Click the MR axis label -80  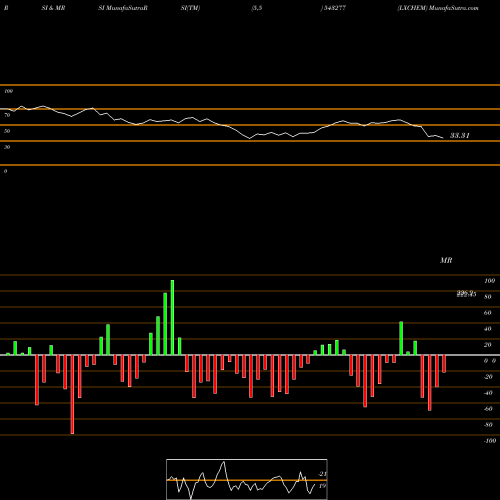(488, 425)
